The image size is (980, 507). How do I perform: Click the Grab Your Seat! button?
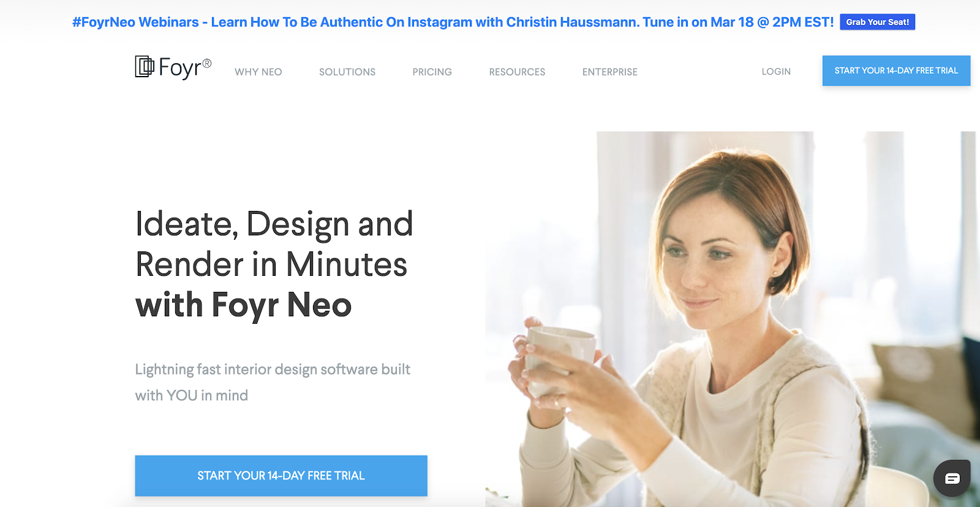tap(877, 22)
